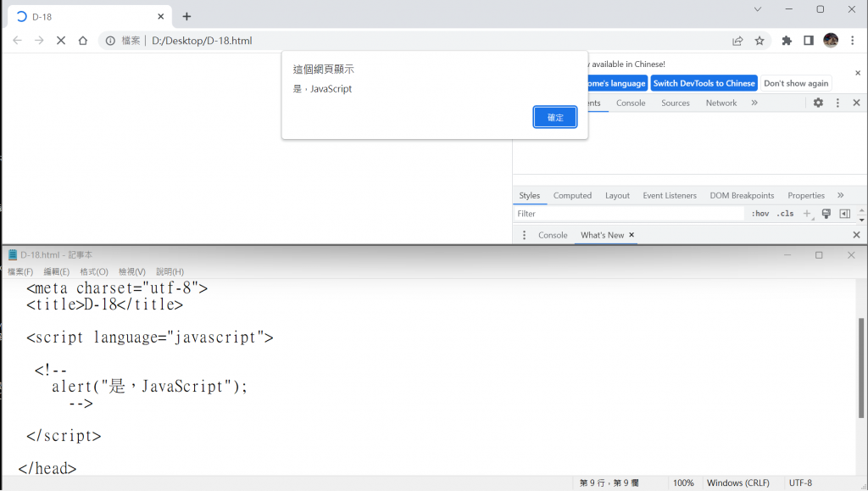Click the share page icon
The image size is (868, 491).
click(737, 41)
